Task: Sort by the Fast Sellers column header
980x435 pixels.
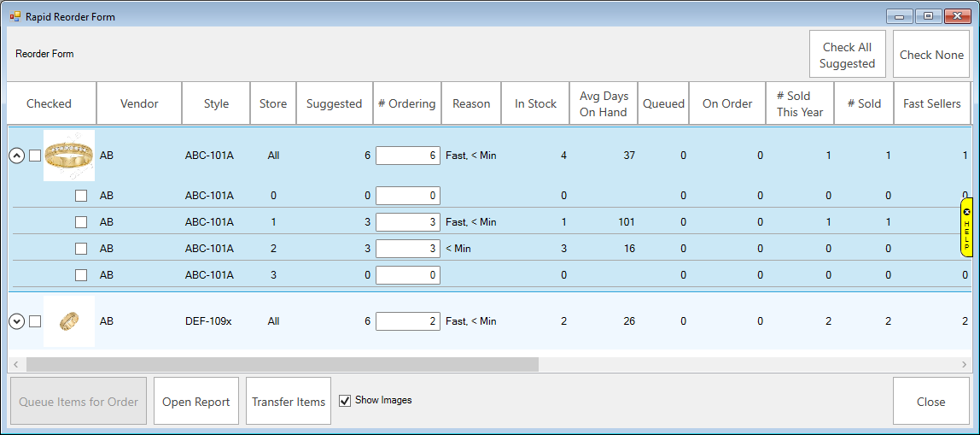Action: [x=931, y=103]
